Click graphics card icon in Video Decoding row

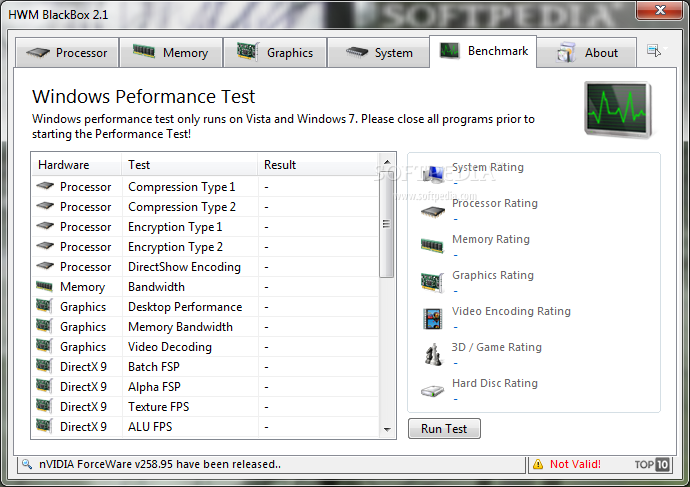tap(44, 346)
